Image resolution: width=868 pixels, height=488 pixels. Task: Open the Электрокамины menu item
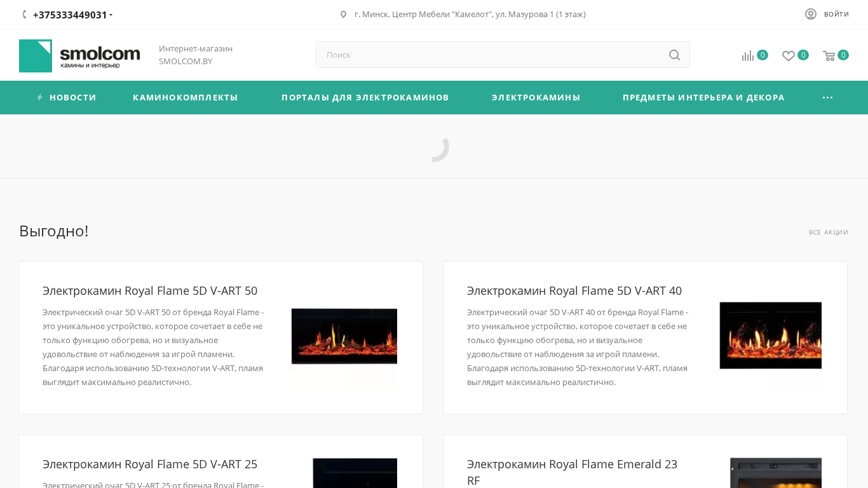point(536,98)
